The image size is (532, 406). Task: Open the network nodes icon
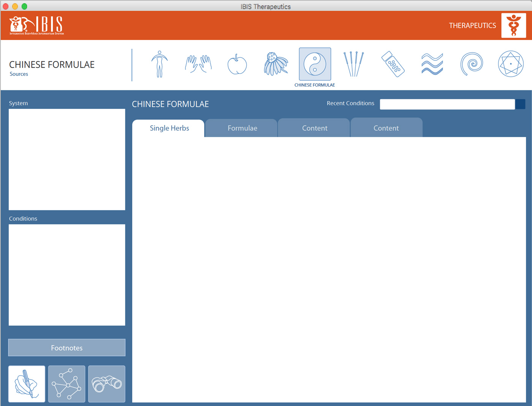tap(67, 384)
